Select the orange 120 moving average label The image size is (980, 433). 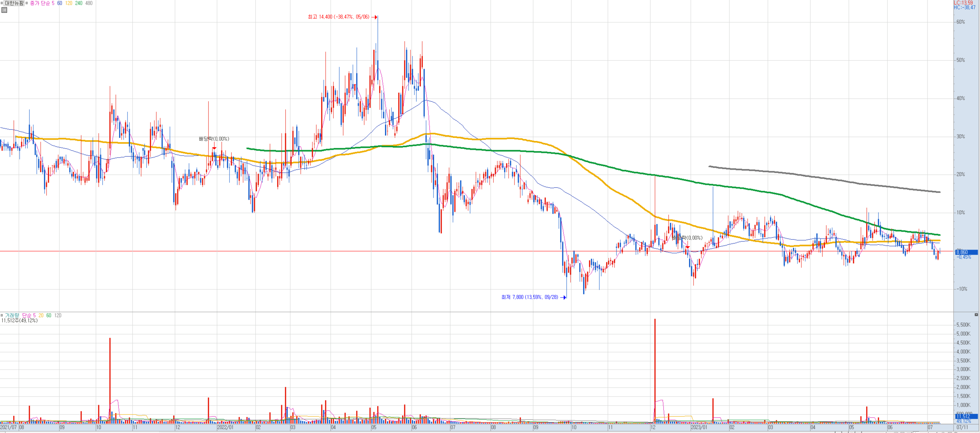69,3
